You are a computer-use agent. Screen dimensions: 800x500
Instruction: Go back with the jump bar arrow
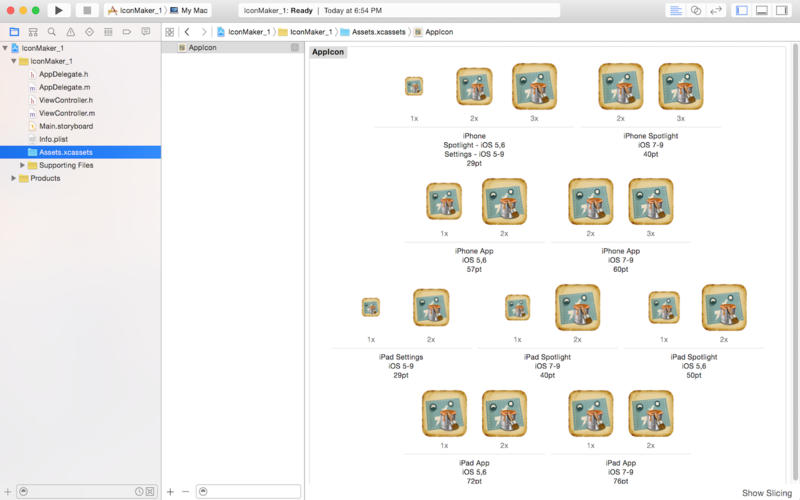187,32
